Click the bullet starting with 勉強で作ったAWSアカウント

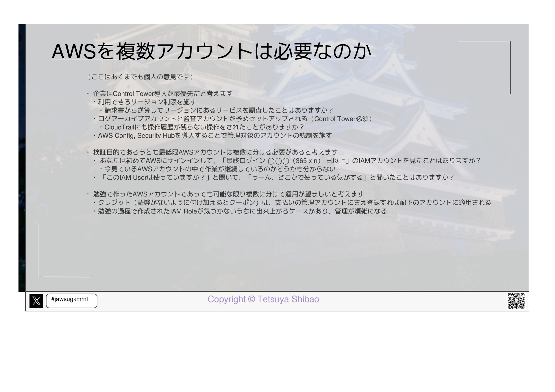coord(225,194)
